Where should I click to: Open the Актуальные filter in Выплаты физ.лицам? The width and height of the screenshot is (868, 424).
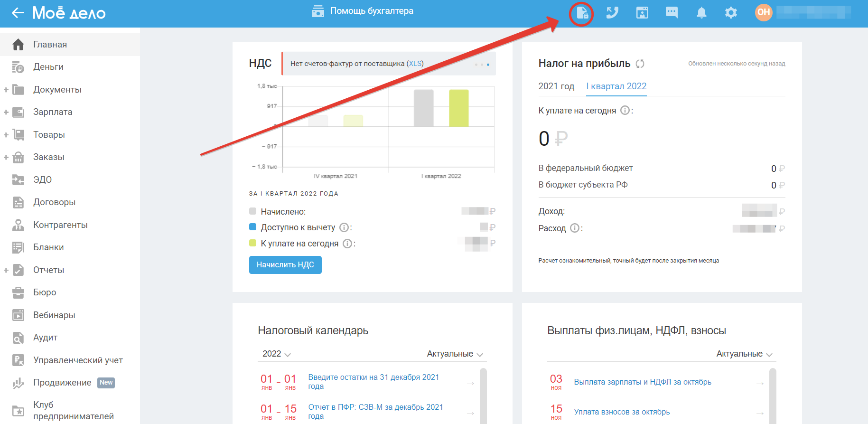coord(744,354)
